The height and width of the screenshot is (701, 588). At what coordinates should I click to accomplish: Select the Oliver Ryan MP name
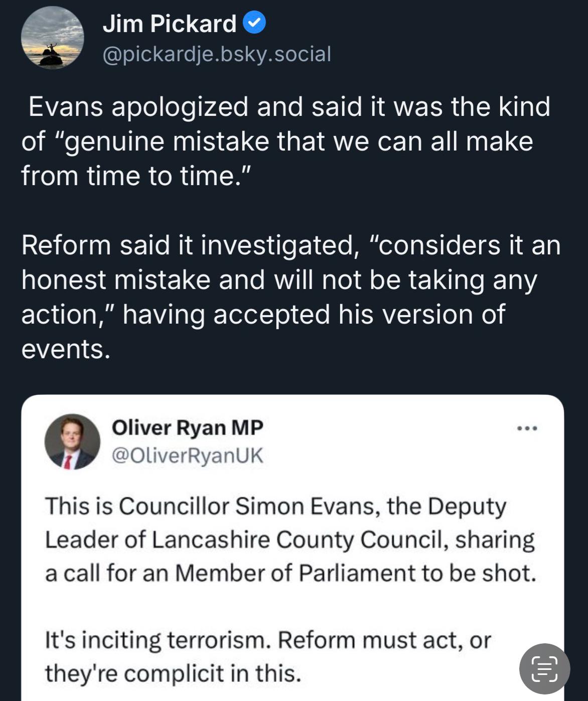(x=187, y=428)
